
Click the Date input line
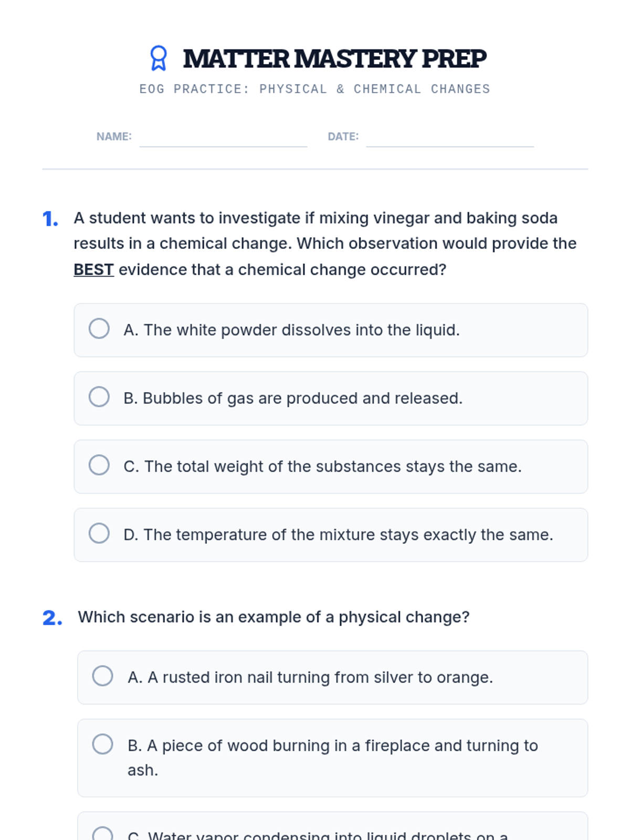(450, 138)
